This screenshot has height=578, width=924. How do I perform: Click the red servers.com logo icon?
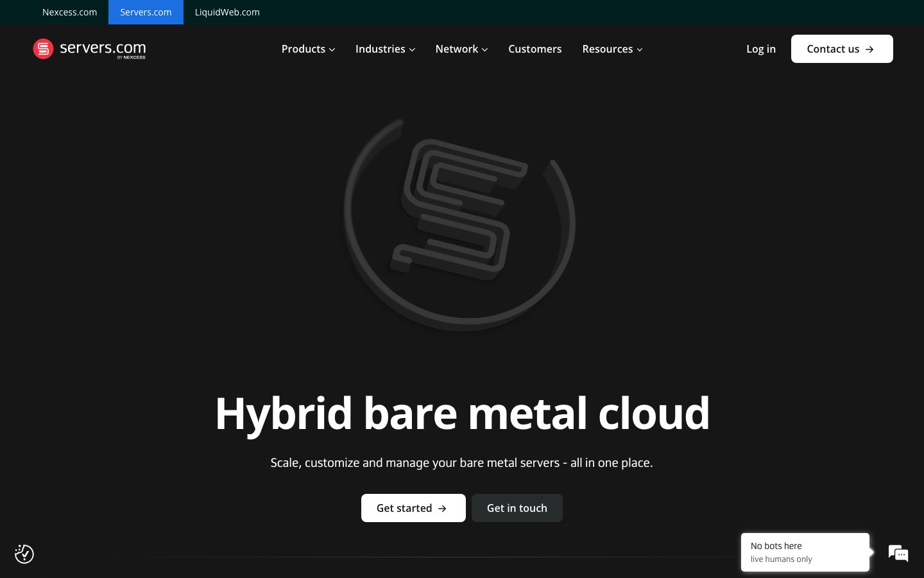pyautogui.click(x=43, y=49)
